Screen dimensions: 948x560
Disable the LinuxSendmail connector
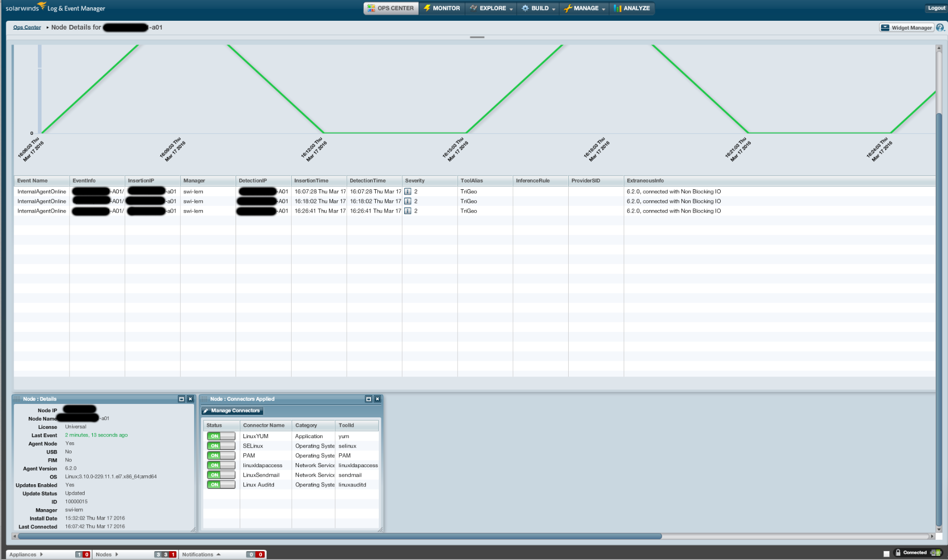point(221,475)
